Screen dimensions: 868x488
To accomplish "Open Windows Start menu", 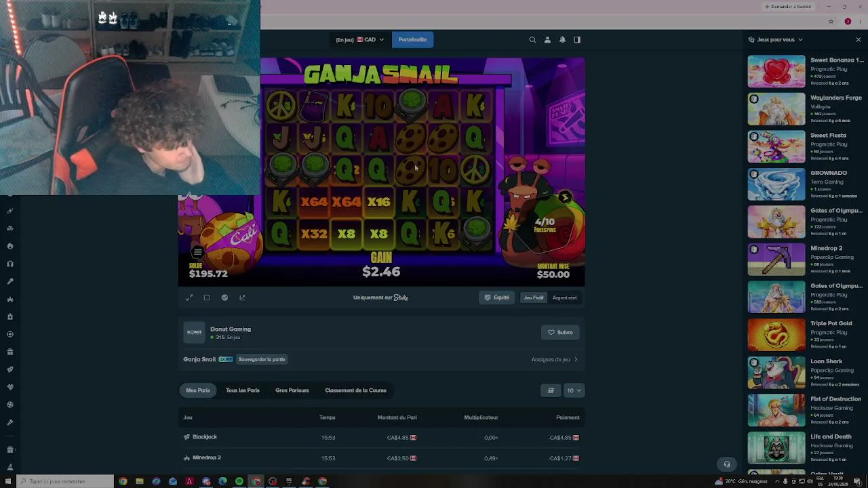I will (x=8, y=481).
